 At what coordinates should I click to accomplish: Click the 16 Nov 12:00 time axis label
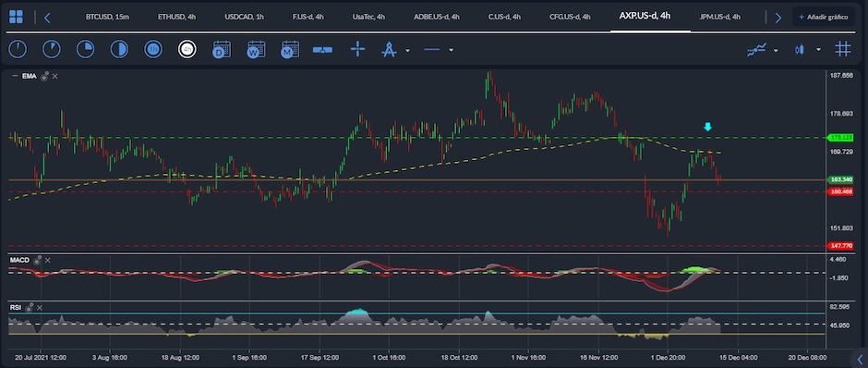(x=599, y=358)
